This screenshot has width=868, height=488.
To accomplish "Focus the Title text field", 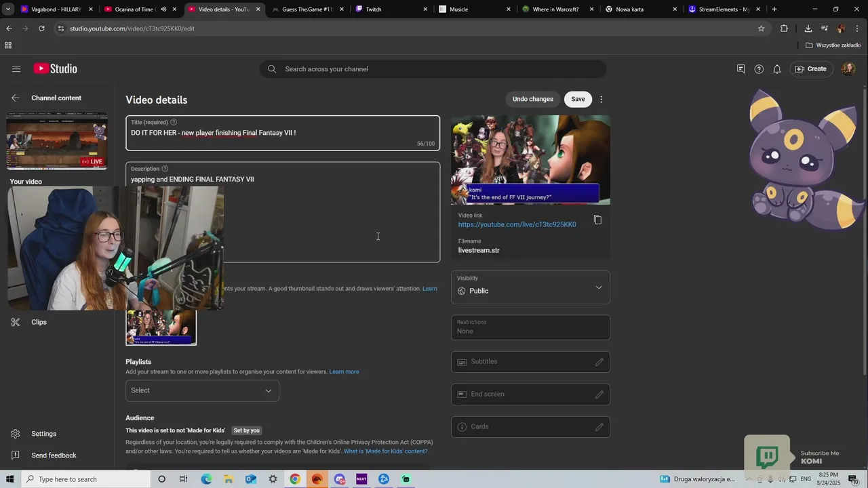I will point(283,133).
